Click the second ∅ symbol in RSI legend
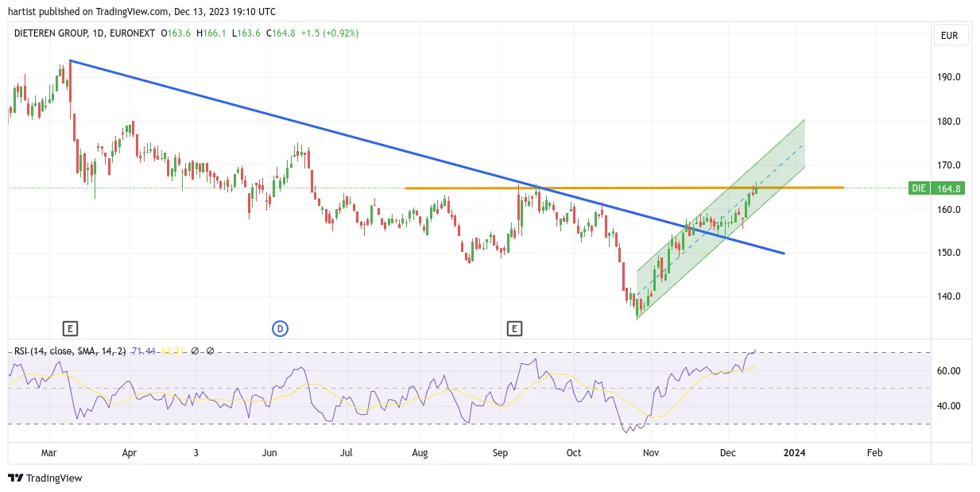 tap(210, 351)
